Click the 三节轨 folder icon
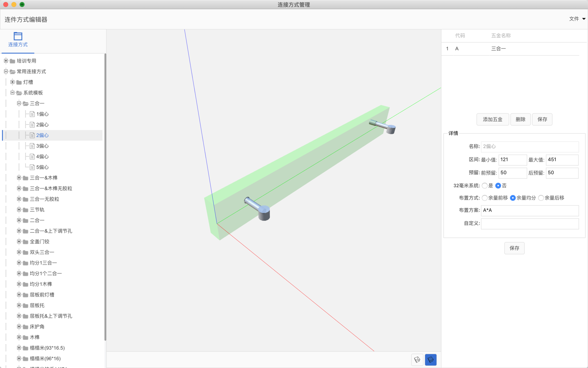Screen dimensions: 588x368 (26, 210)
